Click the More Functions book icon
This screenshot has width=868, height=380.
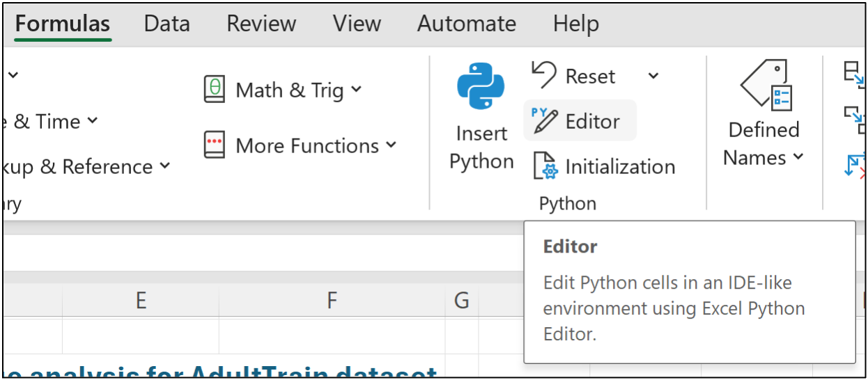click(215, 145)
